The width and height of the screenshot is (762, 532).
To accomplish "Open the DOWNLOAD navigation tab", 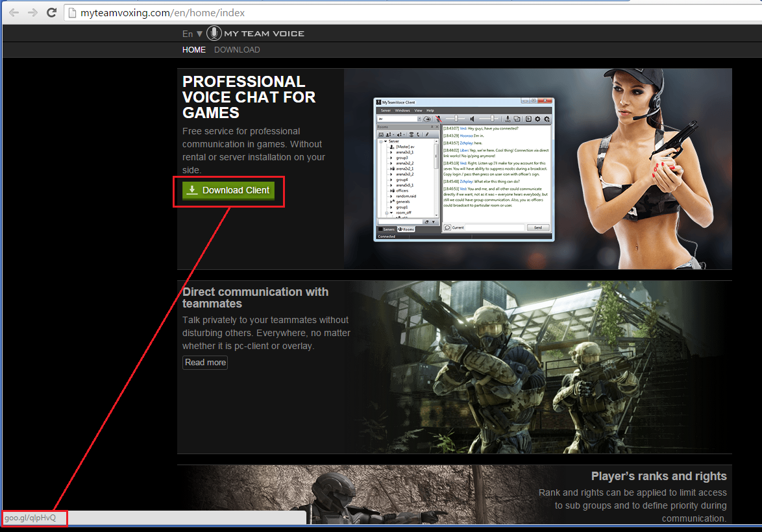I will coord(237,49).
